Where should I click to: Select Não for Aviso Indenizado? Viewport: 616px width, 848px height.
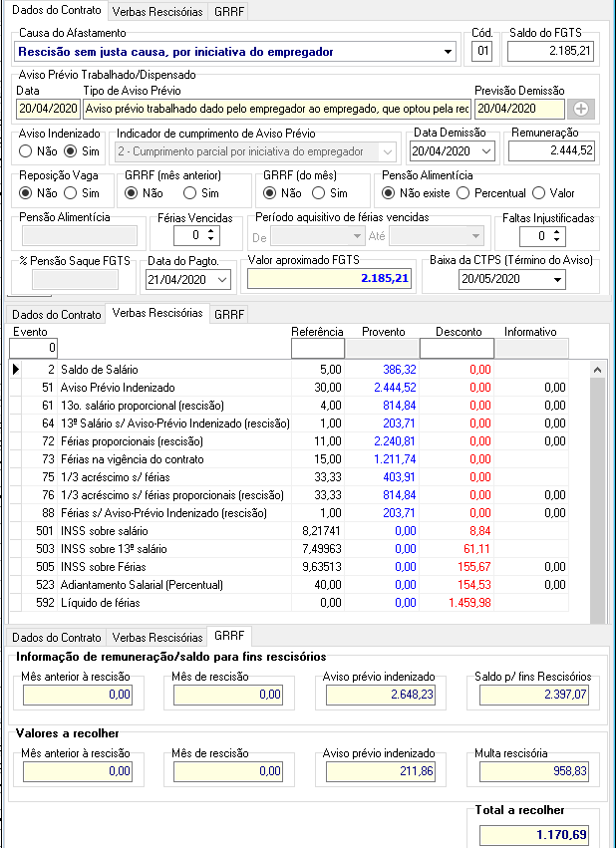point(26,151)
